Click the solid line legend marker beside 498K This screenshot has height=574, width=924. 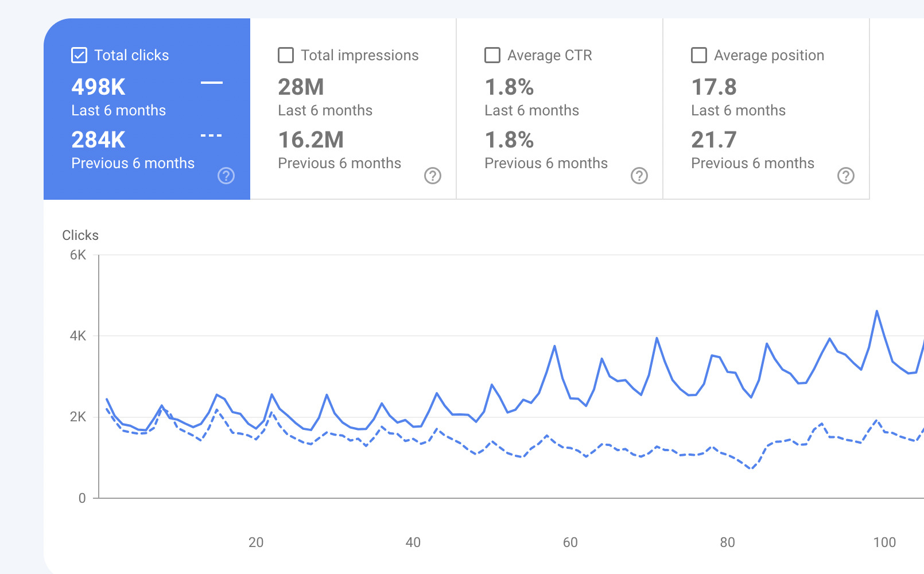211,83
